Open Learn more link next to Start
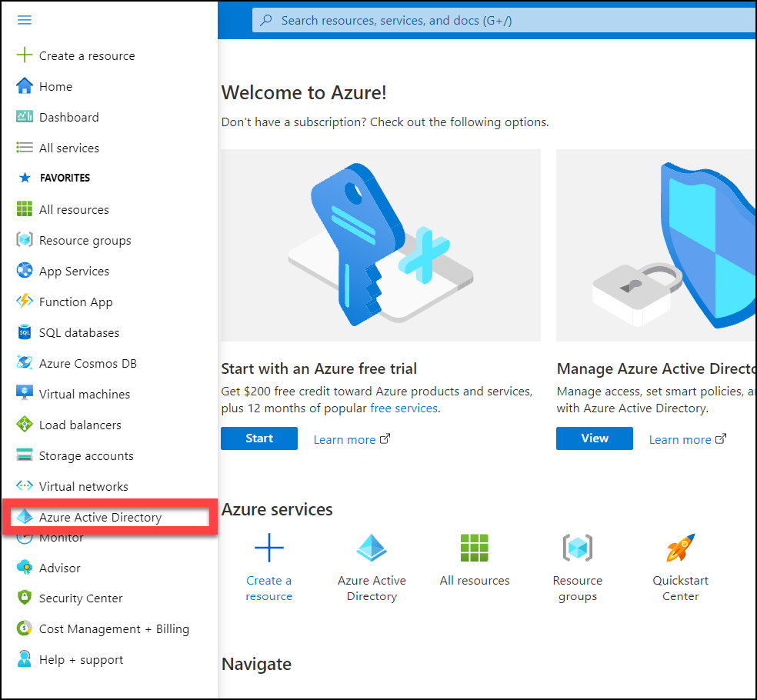757x700 pixels. click(352, 440)
